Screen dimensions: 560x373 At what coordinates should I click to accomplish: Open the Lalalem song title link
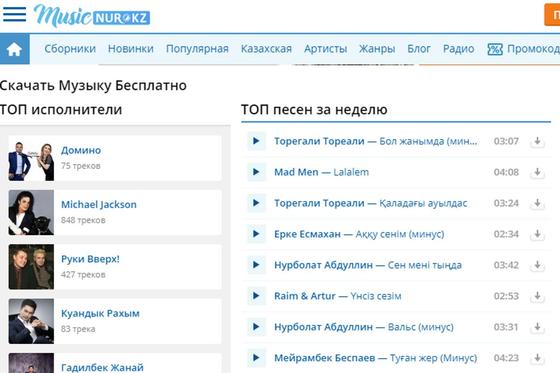[x=351, y=172]
